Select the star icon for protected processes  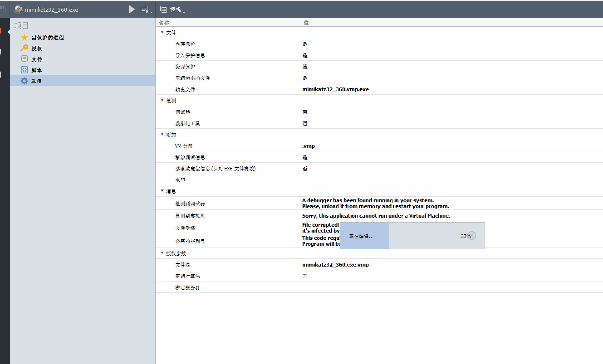24,37
